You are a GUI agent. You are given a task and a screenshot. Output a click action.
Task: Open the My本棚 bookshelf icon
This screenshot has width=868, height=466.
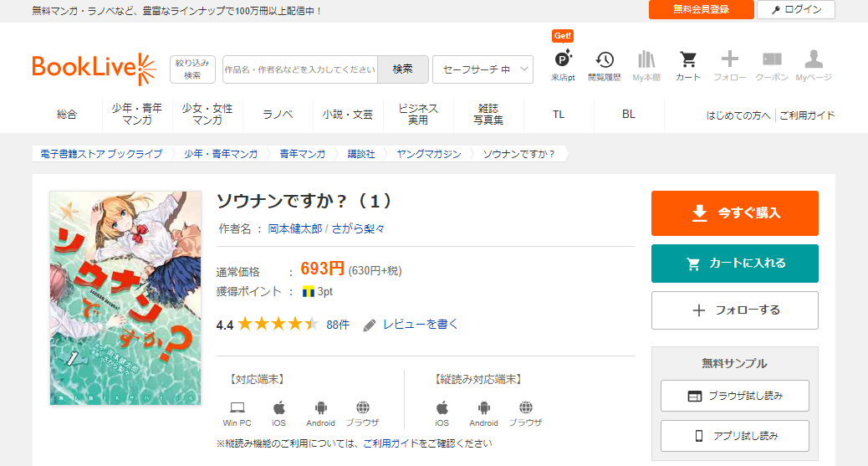pyautogui.click(x=646, y=65)
